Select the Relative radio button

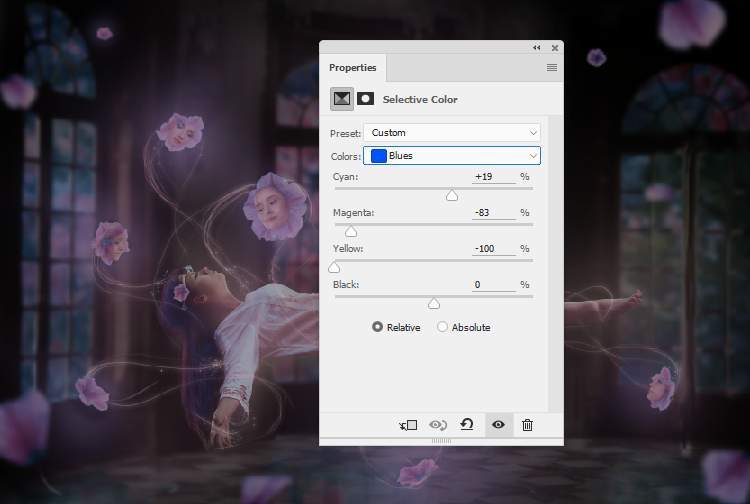[x=377, y=327]
